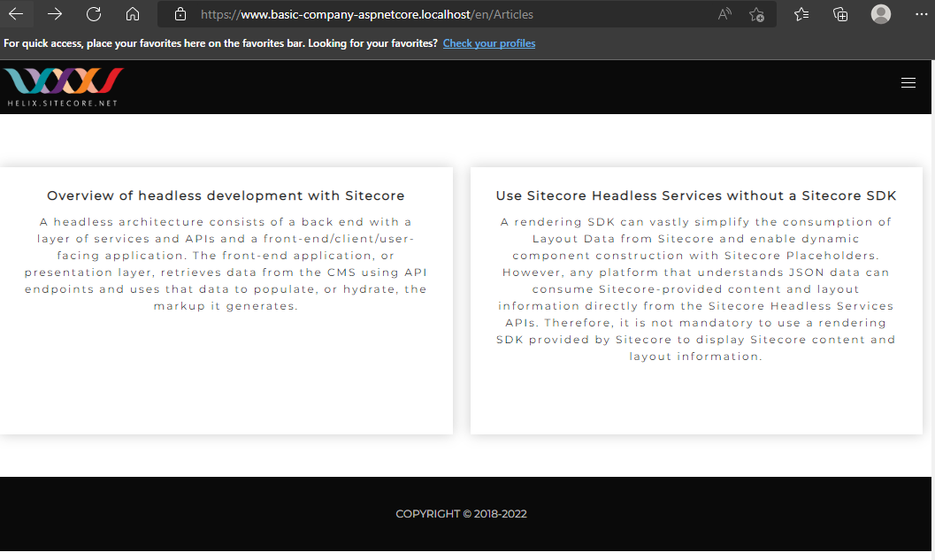The image size is (935, 560).
Task: Open the browser Settings and more menu
Action: point(922,13)
